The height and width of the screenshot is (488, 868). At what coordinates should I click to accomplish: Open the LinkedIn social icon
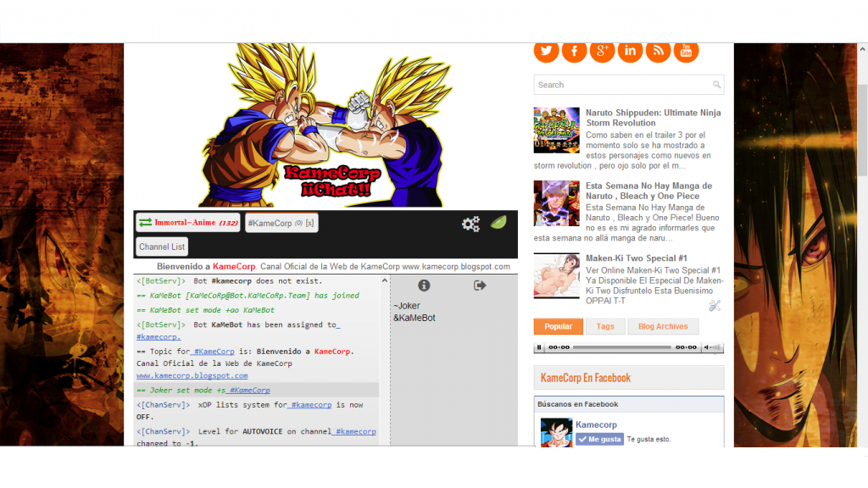tap(630, 51)
